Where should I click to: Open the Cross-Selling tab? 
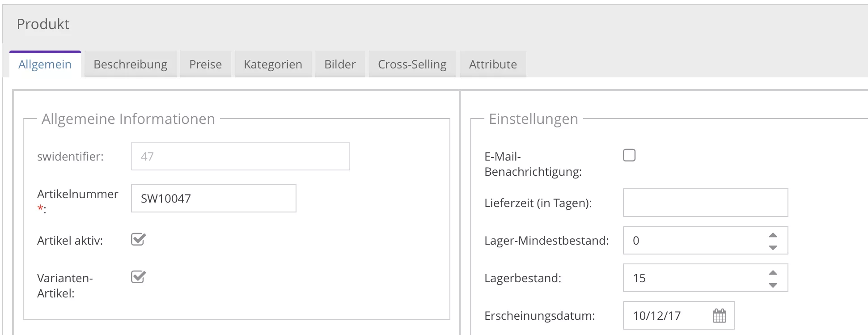tap(412, 64)
